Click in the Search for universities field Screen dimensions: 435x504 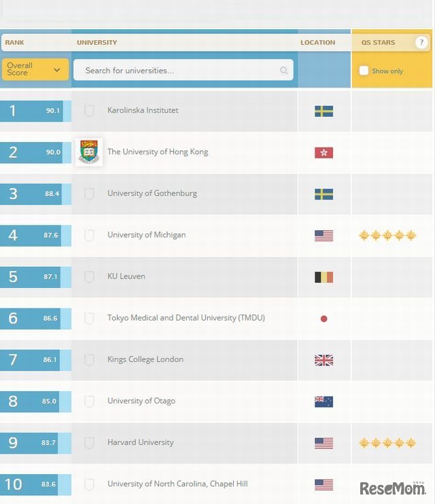[177, 71]
